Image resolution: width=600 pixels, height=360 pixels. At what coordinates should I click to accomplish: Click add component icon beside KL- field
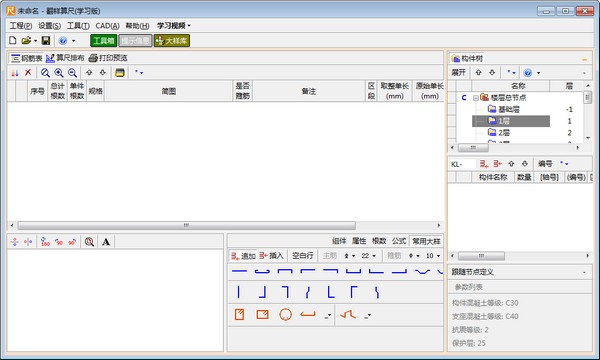pos(484,164)
